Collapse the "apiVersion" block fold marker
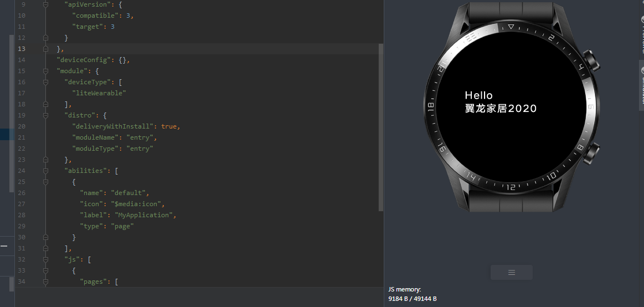Image resolution: width=644 pixels, height=307 pixels. click(45, 4)
